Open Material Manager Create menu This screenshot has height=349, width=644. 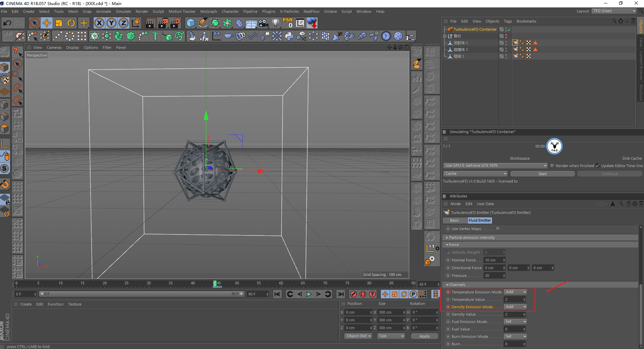pos(26,304)
